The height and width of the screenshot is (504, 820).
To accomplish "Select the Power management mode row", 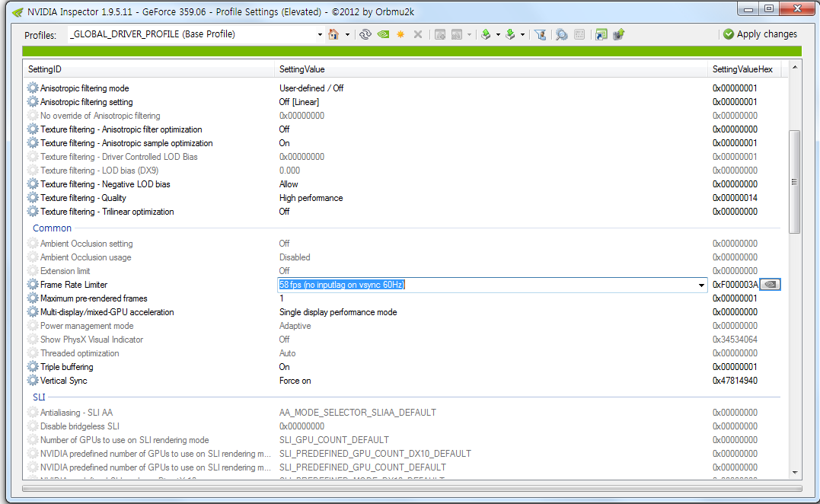I will (403, 326).
